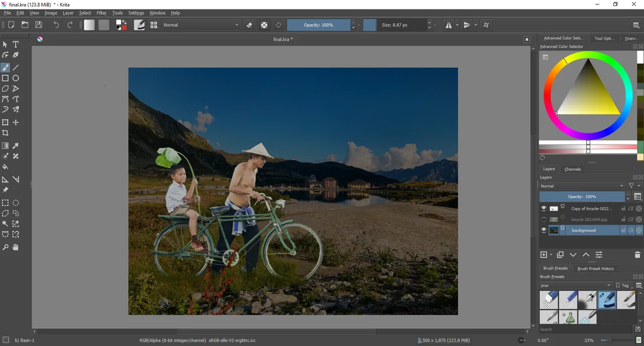The image size is (644, 346).
Task: Select the Color Picker eyedropper tool
Action: 16,145
